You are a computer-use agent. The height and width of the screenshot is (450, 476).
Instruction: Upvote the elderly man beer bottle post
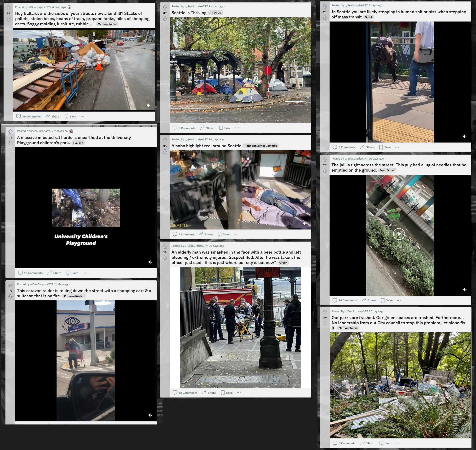pyautogui.click(x=165, y=246)
